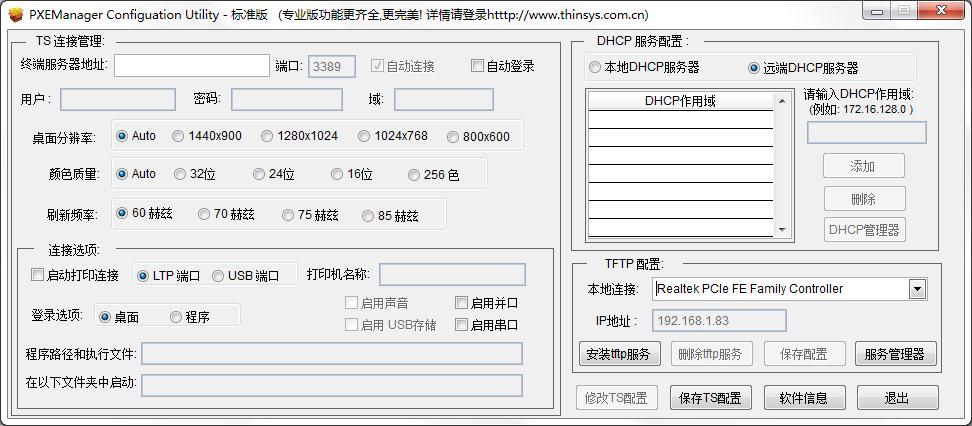Click the 域 input field
972x426 pixels.
pyautogui.click(x=444, y=99)
